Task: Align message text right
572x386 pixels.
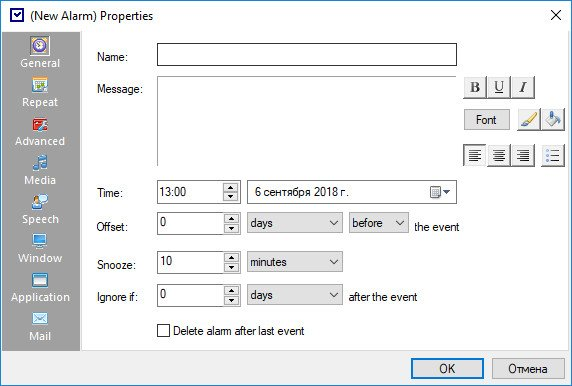Action: pyautogui.click(x=523, y=155)
